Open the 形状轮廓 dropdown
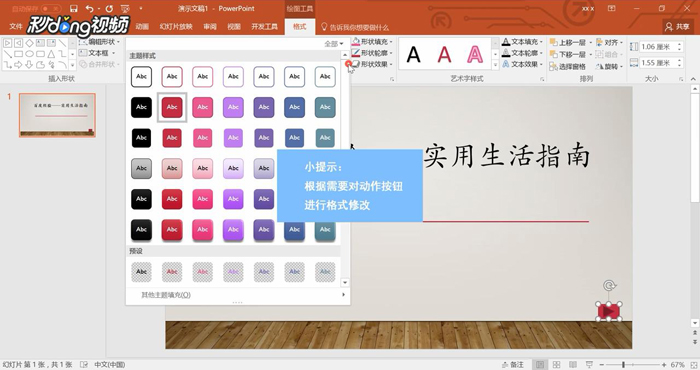The image size is (700, 370). coord(372,53)
